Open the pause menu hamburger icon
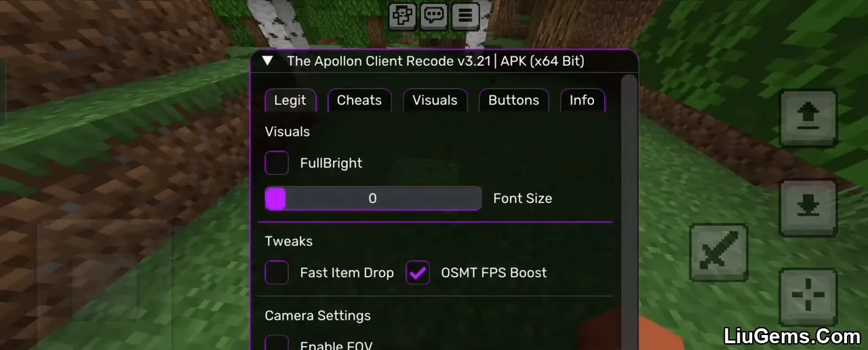 465,15
